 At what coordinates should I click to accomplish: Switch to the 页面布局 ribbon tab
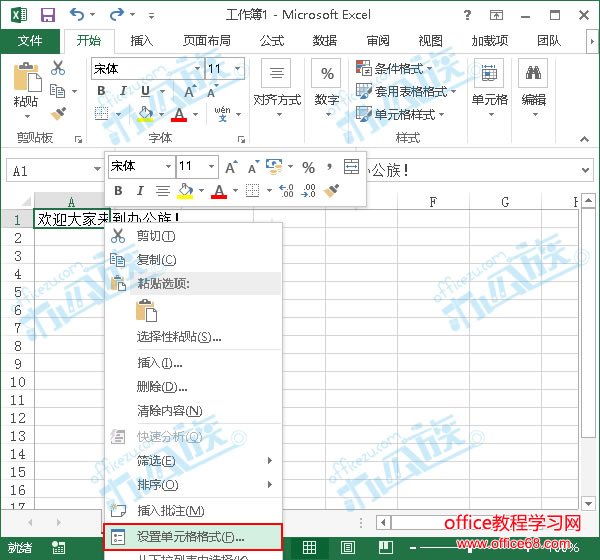(207, 40)
